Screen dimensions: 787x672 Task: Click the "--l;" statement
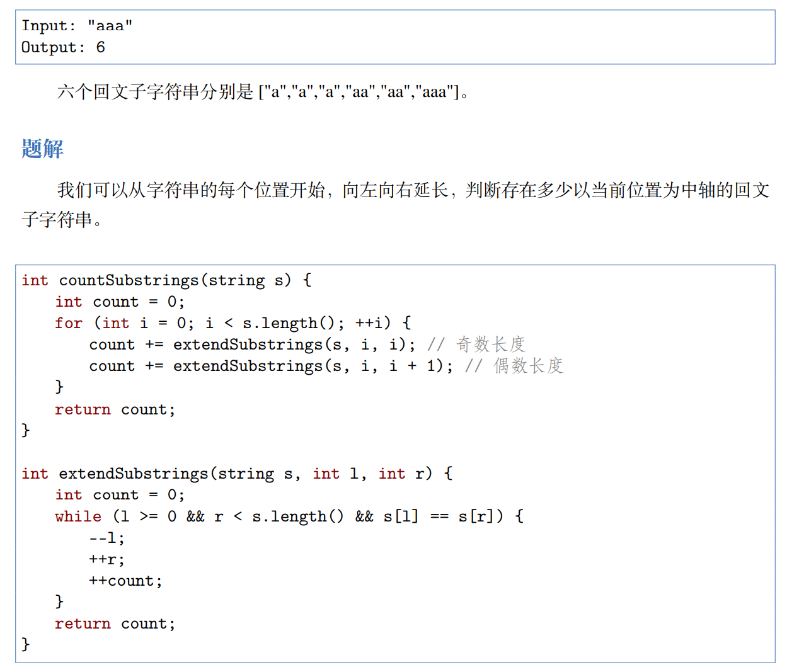point(106,538)
